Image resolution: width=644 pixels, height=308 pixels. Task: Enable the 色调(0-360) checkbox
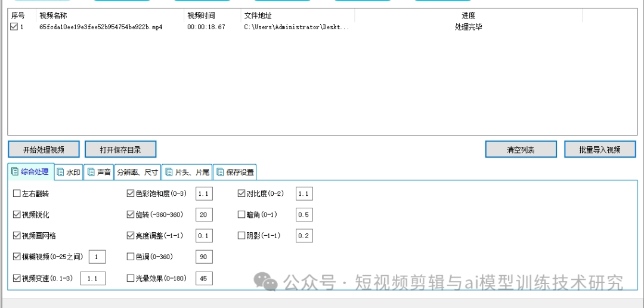(131, 257)
